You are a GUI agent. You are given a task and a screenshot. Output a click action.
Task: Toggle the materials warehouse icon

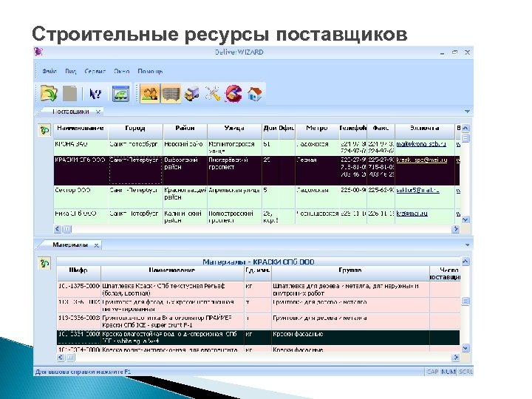pyautogui.click(x=171, y=94)
